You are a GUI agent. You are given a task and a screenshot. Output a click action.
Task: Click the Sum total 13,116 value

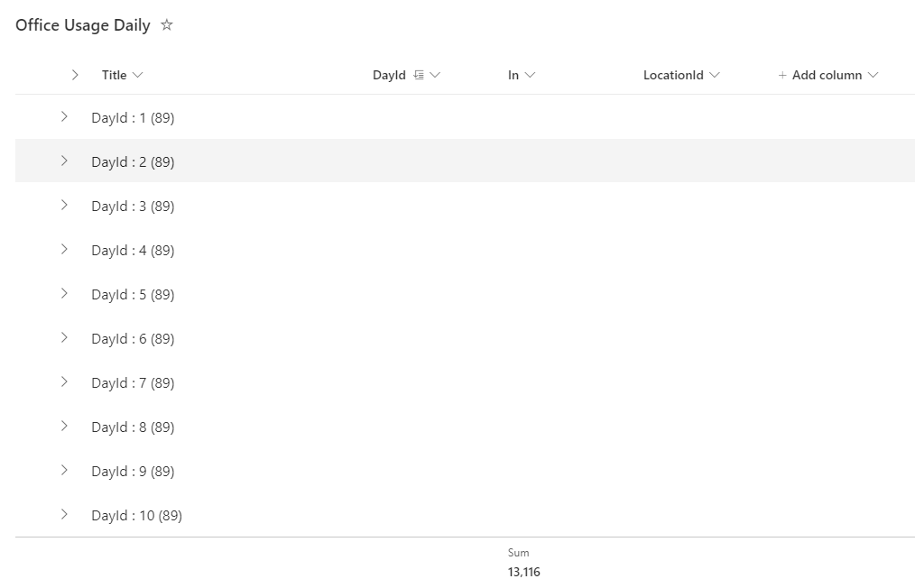tap(523, 572)
